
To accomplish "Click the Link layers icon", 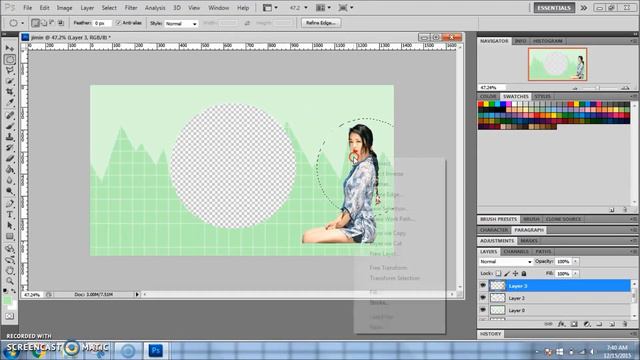I will point(548,324).
